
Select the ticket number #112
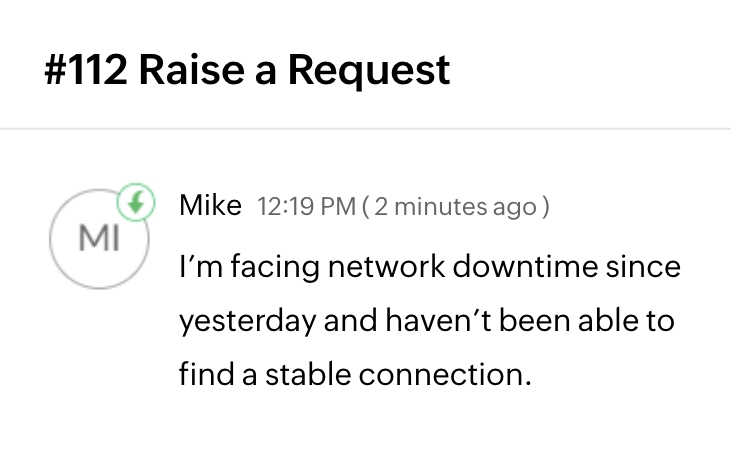click(x=85, y=71)
